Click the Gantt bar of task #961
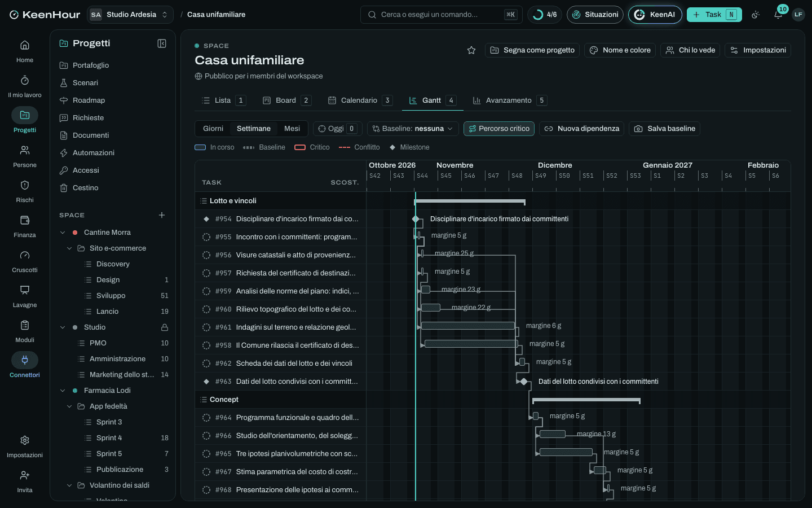 click(468, 326)
